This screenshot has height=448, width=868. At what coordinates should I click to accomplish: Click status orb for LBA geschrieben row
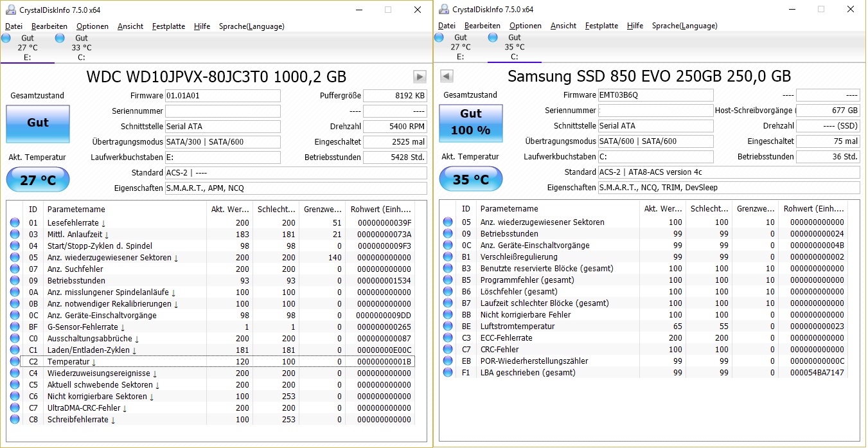[x=448, y=373]
